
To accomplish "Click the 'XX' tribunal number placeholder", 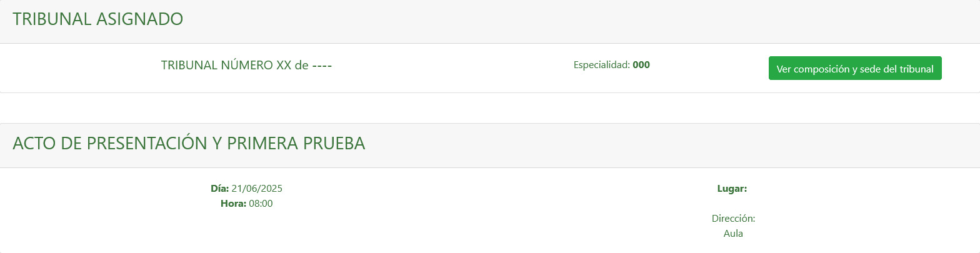I will (284, 65).
